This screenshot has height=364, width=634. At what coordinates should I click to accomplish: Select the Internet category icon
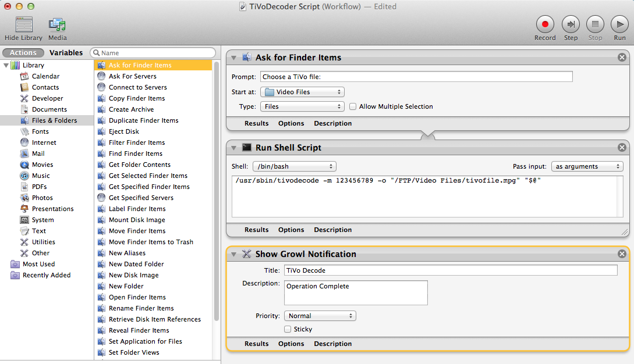tap(24, 142)
